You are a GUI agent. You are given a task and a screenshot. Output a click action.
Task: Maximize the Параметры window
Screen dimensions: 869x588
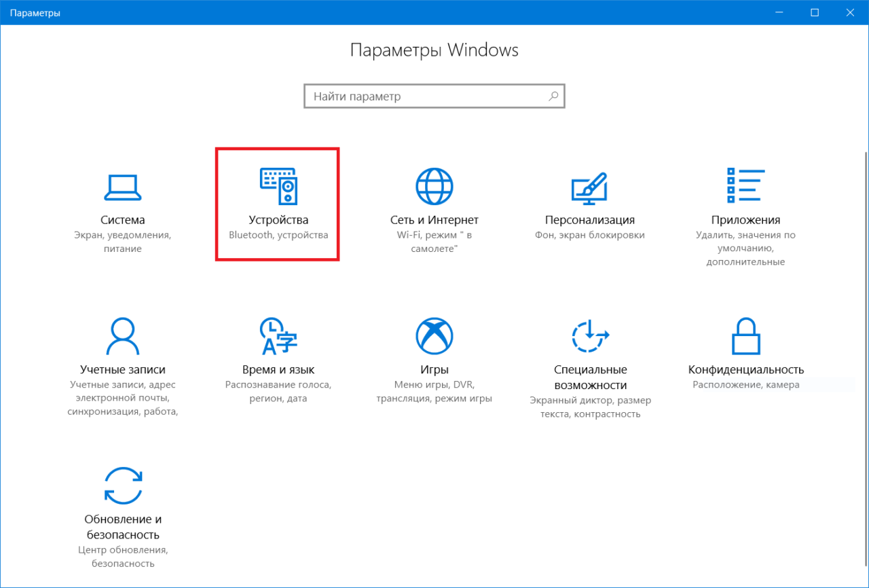click(x=815, y=12)
